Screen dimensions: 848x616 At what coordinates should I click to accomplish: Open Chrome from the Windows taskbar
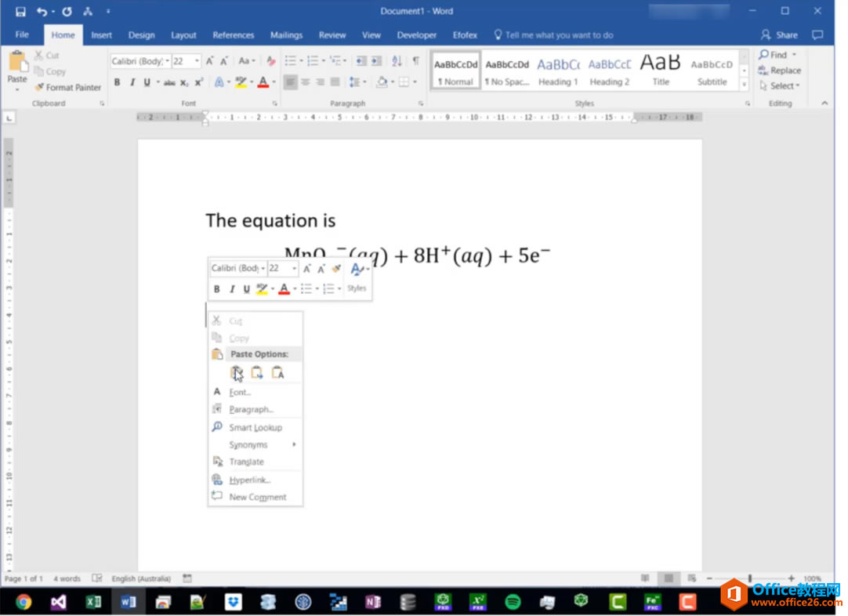pyautogui.click(x=24, y=601)
